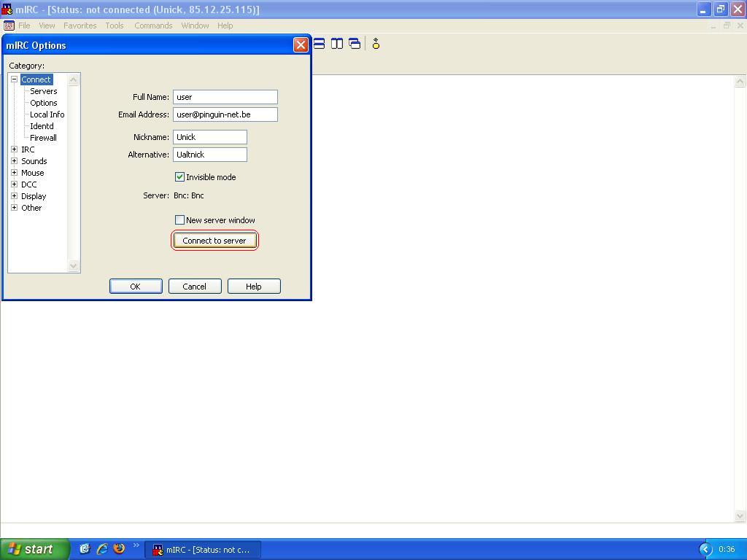
Task: Toggle Invisible mode checkbox
Action: tap(179, 177)
